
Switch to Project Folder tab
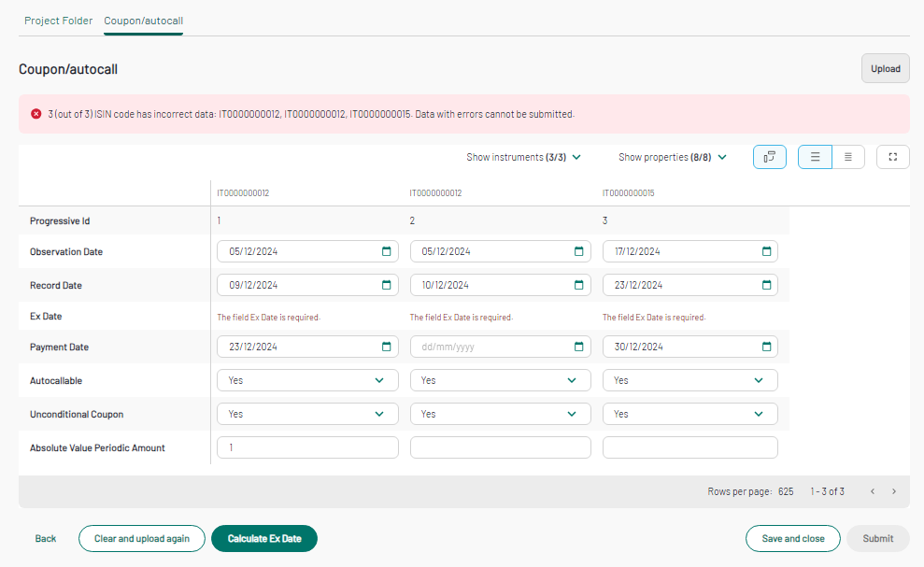click(58, 21)
